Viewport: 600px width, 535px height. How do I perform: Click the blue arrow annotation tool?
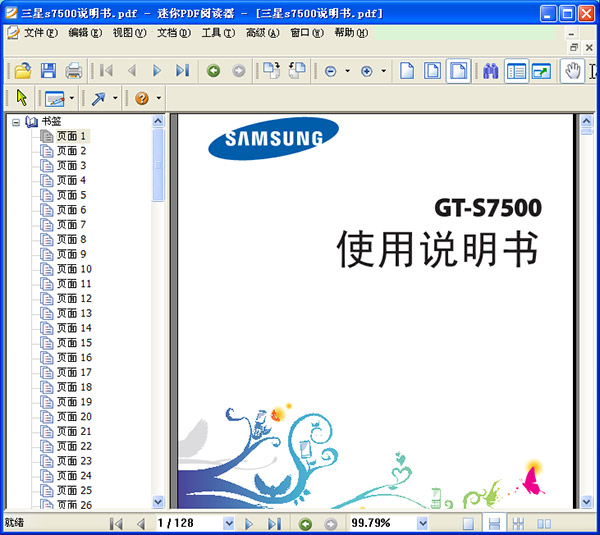[x=98, y=98]
